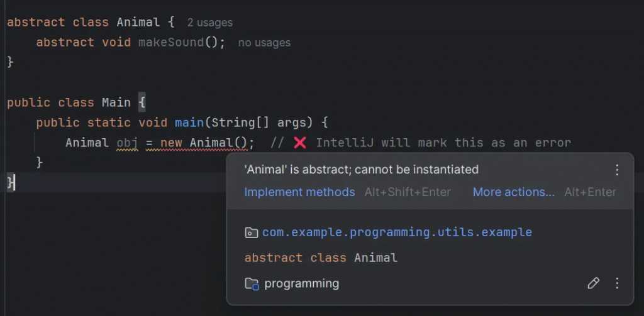The width and height of the screenshot is (644, 316).
Task: Click the highlighted opening brace after Main
Action: (142, 102)
